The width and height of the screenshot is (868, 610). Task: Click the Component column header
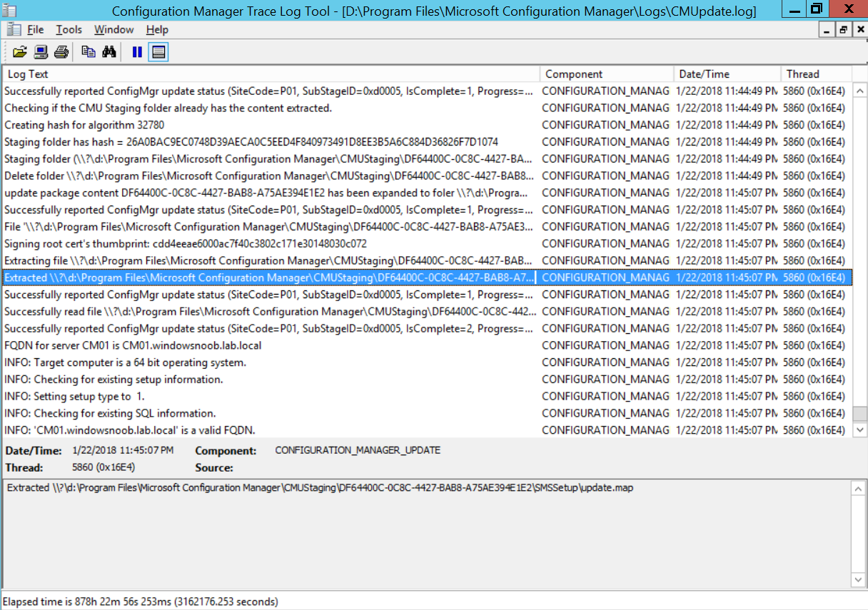607,74
